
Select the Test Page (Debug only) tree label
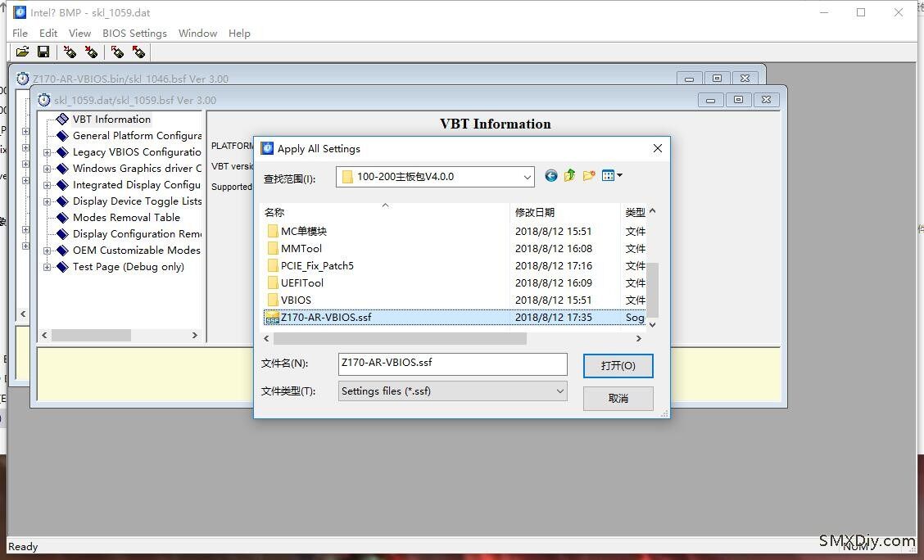point(129,267)
